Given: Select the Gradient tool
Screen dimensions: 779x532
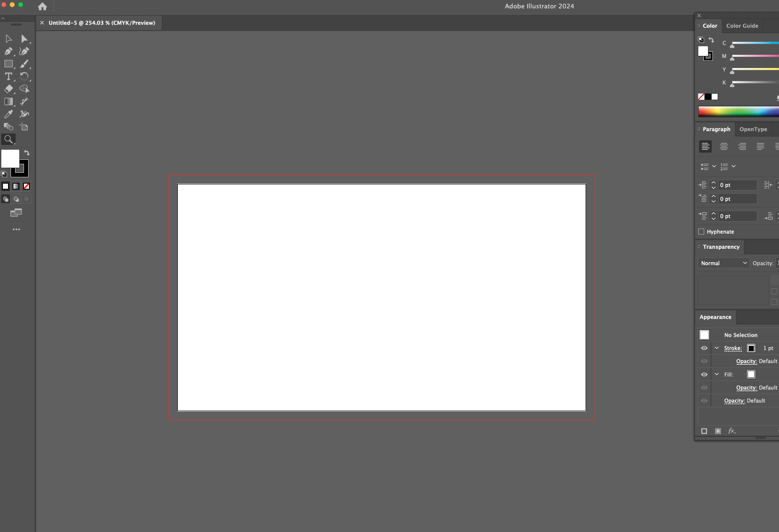Looking at the screenshot, I should point(8,102).
